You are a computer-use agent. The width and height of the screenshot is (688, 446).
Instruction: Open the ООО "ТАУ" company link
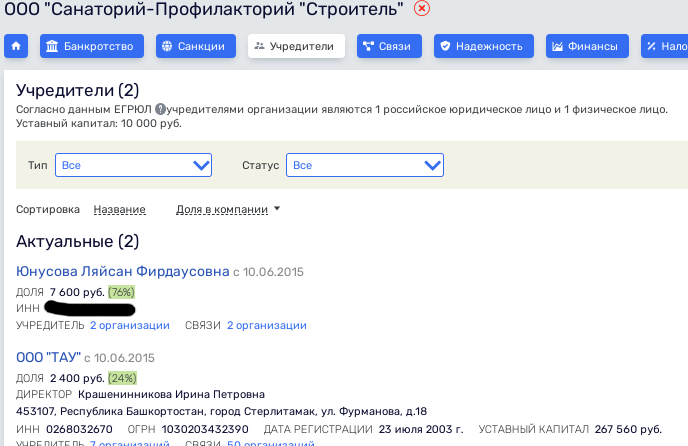[48, 357]
